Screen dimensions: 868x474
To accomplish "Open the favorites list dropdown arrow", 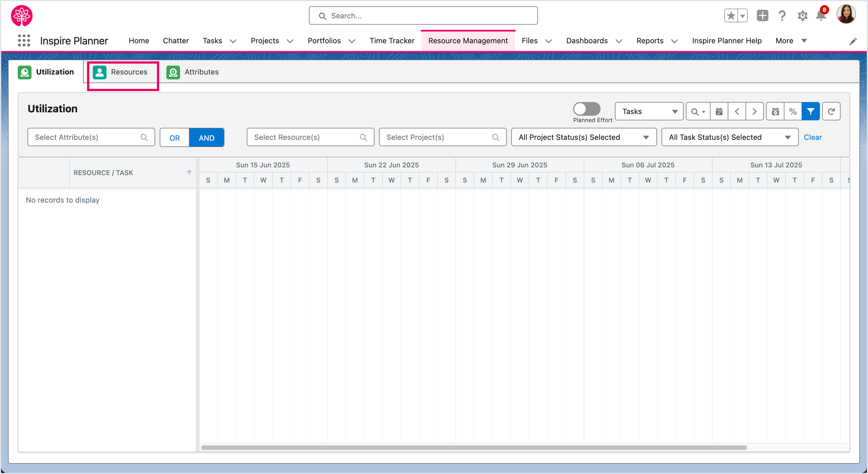I will [x=742, y=15].
